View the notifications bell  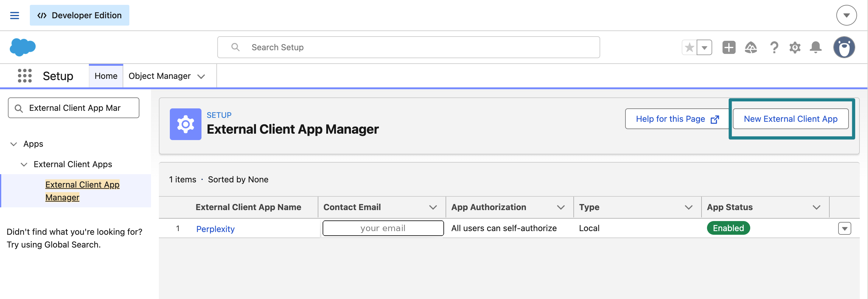tap(815, 47)
